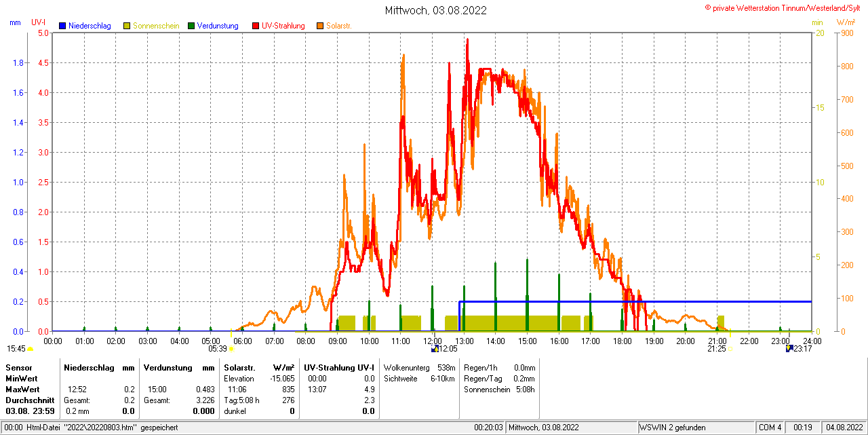Click the Verdunstung mm column header in table

(179, 367)
